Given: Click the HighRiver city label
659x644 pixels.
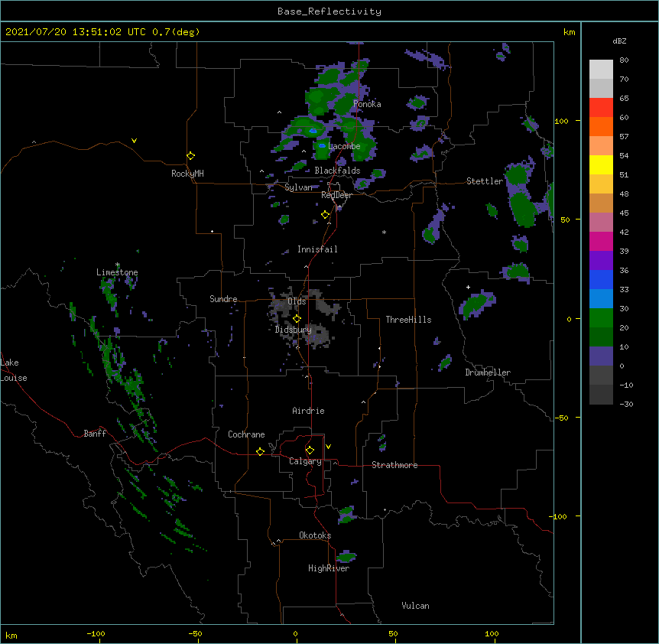Looking at the screenshot, I should click(x=329, y=568).
